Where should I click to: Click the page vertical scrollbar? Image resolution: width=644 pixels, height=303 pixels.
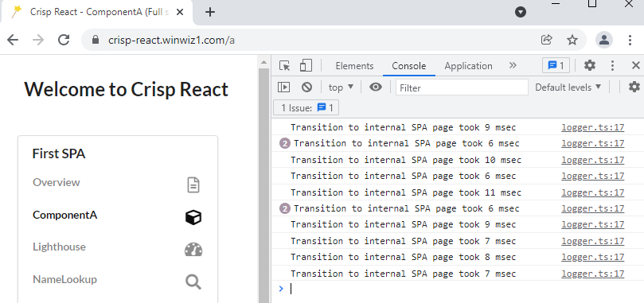263,185
